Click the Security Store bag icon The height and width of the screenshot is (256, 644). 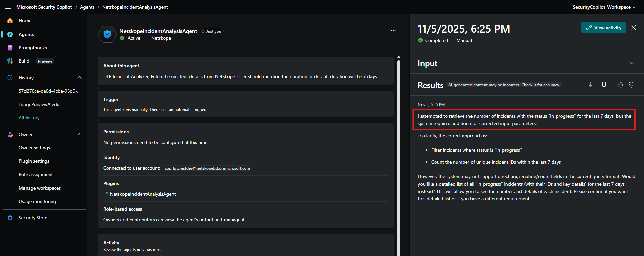click(x=10, y=218)
